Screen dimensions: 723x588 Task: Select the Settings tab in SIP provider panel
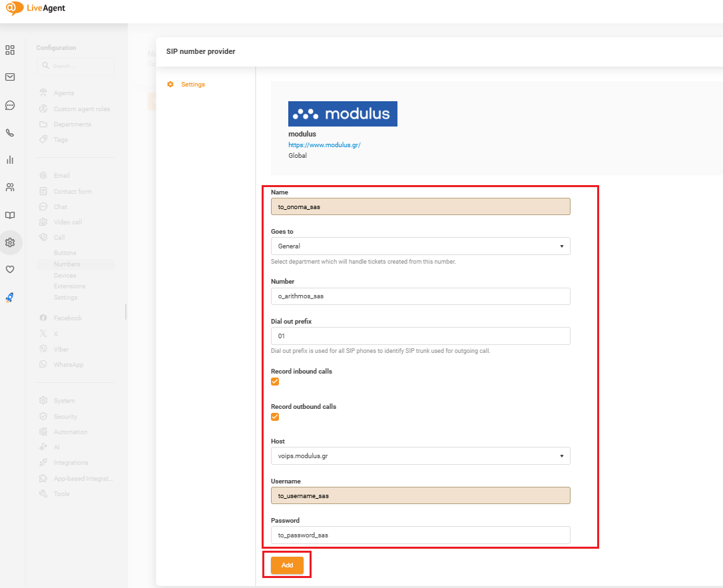[192, 85]
